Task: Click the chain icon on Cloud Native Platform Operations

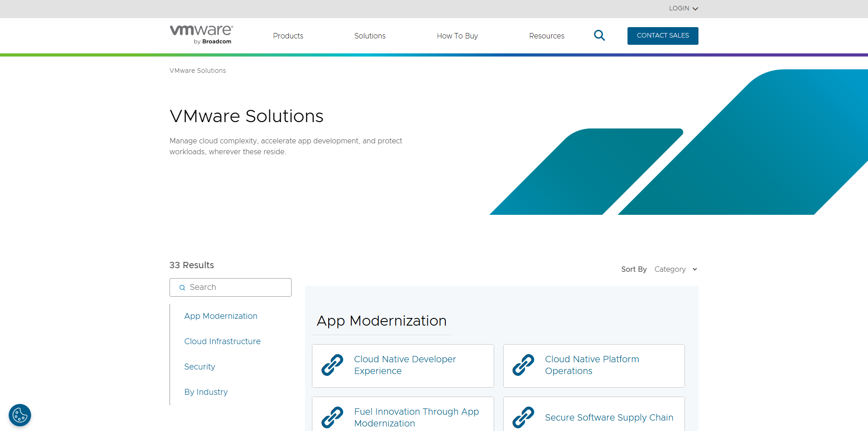Action: pos(523,365)
